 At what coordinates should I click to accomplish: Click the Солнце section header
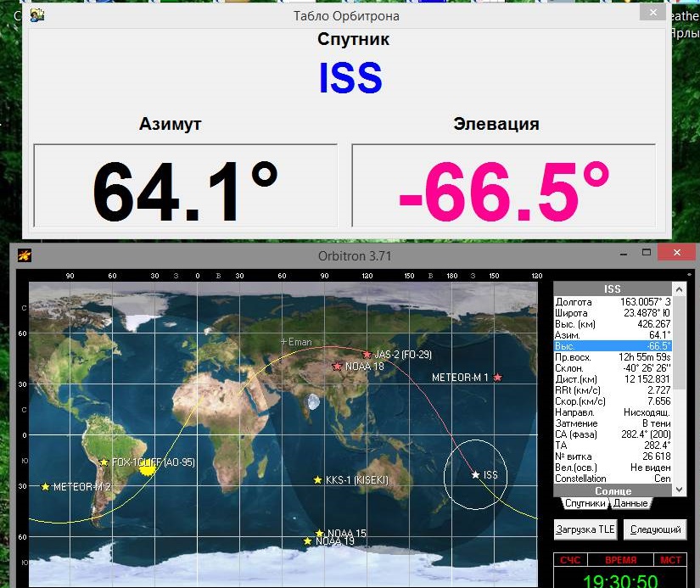pyautogui.click(x=613, y=491)
